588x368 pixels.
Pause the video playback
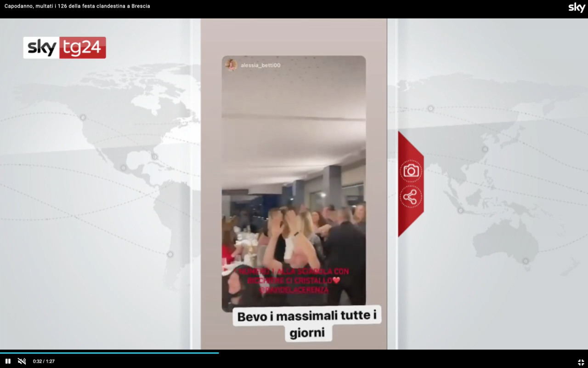tap(8, 361)
